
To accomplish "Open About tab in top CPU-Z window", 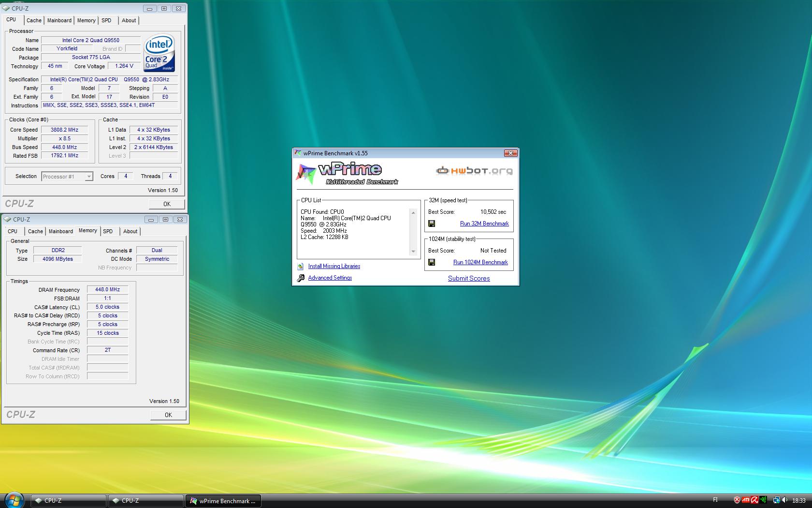I will pyautogui.click(x=129, y=20).
